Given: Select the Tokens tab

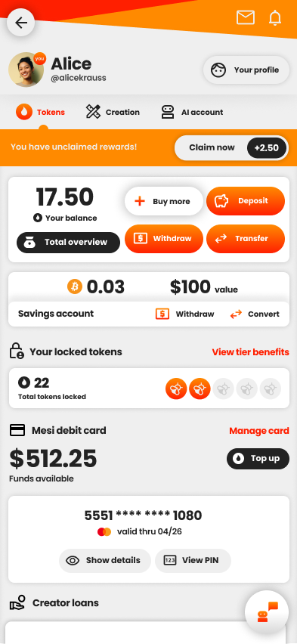Looking at the screenshot, I should [40, 112].
